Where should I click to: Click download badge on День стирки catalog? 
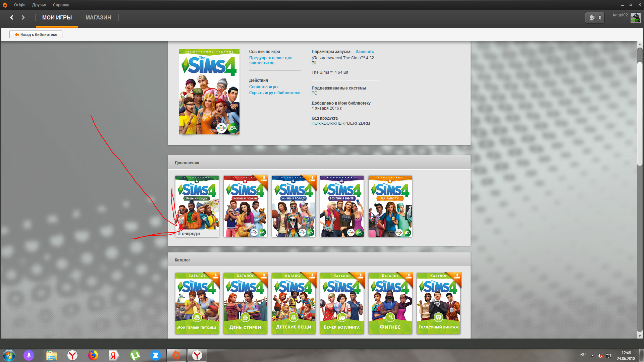tap(264, 276)
